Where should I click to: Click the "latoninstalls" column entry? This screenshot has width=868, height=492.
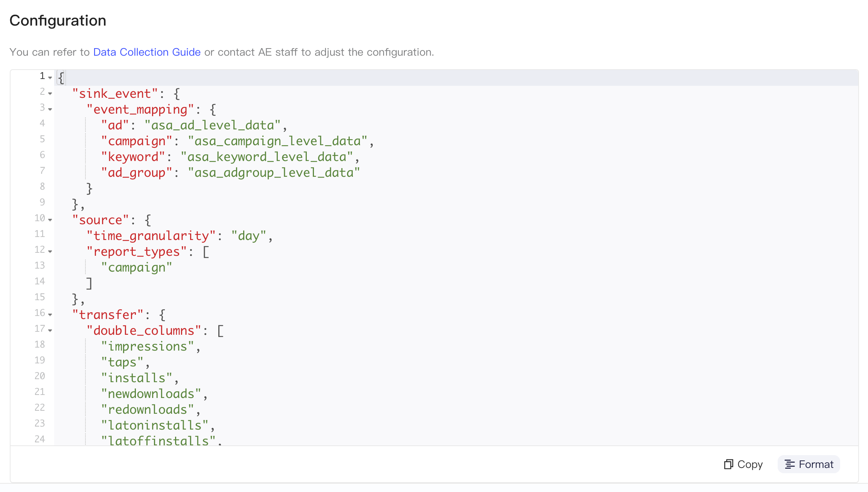coord(155,425)
